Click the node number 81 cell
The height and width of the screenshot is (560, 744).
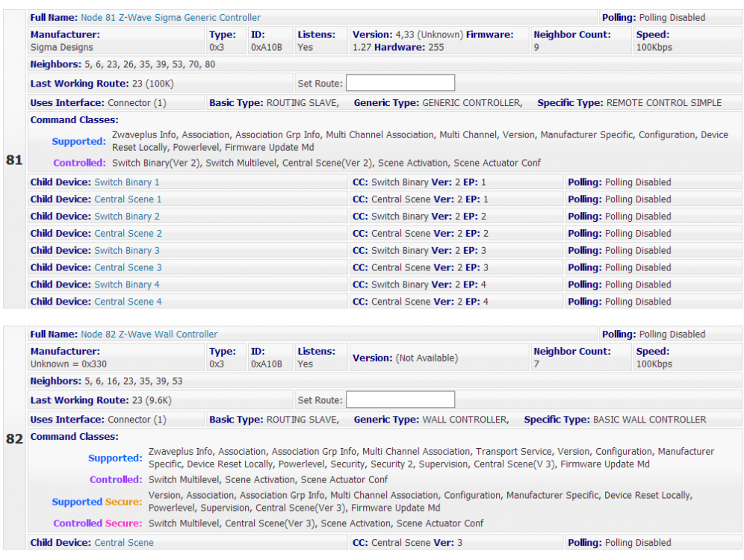coord(14,160)
